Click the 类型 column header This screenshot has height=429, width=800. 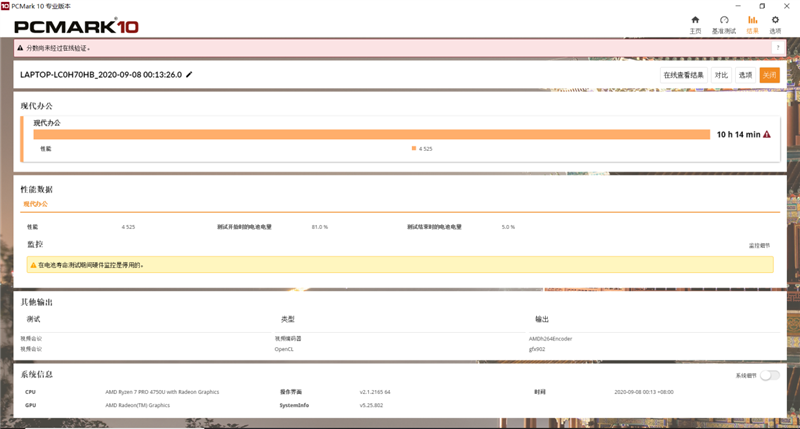coord(288,319)
